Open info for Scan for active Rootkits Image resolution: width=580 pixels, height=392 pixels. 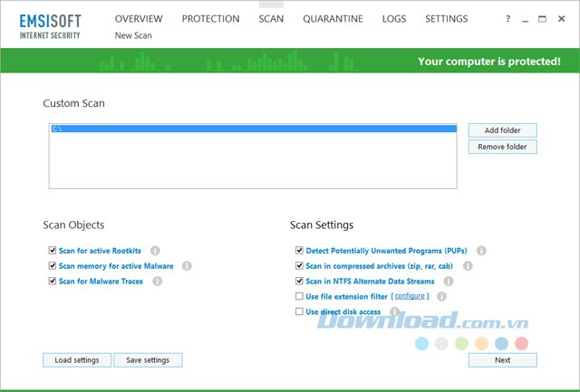[x=155, y=251]
